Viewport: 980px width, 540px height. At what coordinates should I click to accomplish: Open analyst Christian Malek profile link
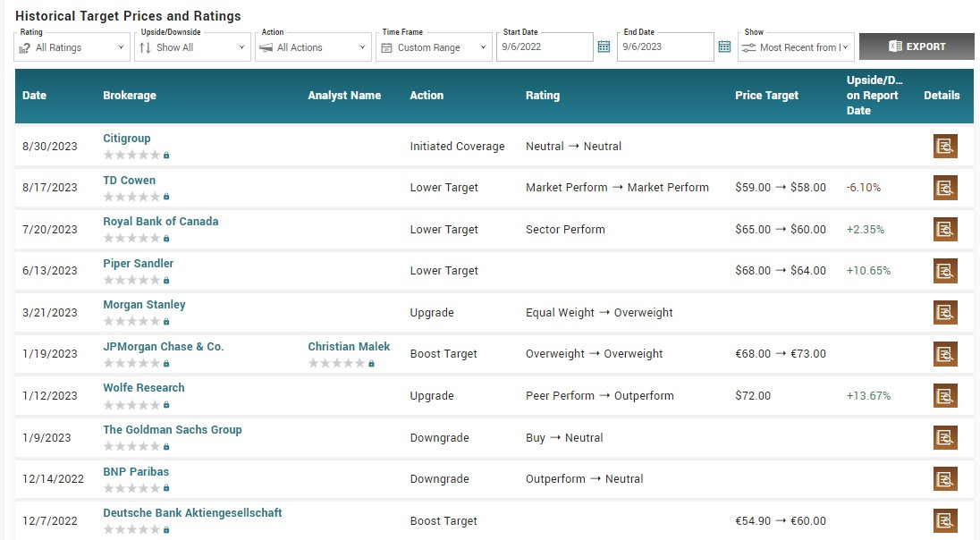349,346
